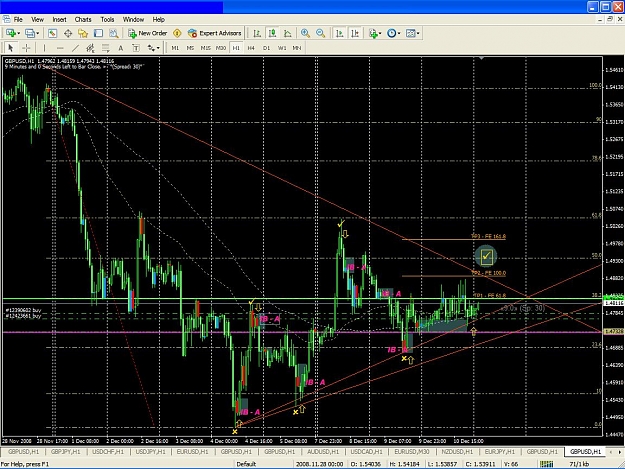Launch MetaEditor via yellow diamond icon
This screenshot has height=469, width=625.
[x=177, y=33]
